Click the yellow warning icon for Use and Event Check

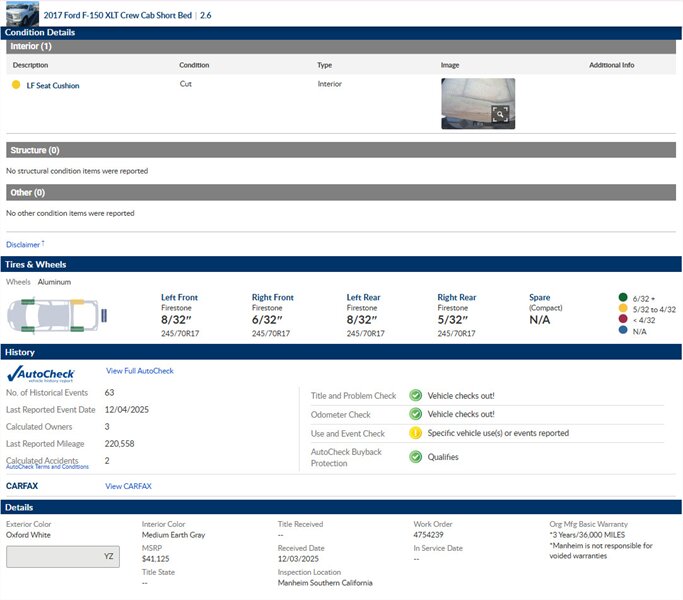(415, 434)
